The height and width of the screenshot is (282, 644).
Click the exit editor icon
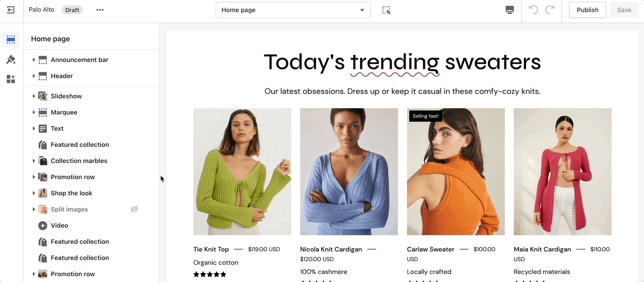(x=11, y=10)
